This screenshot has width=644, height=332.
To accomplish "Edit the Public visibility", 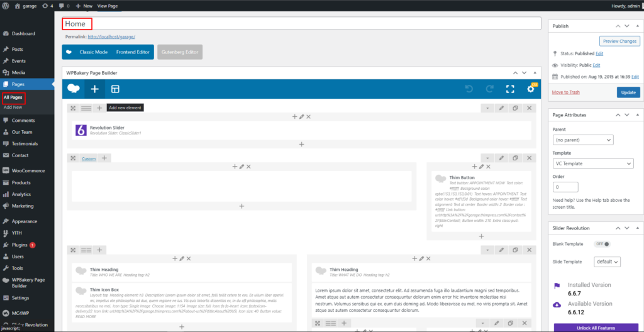I will pos(596,65).
